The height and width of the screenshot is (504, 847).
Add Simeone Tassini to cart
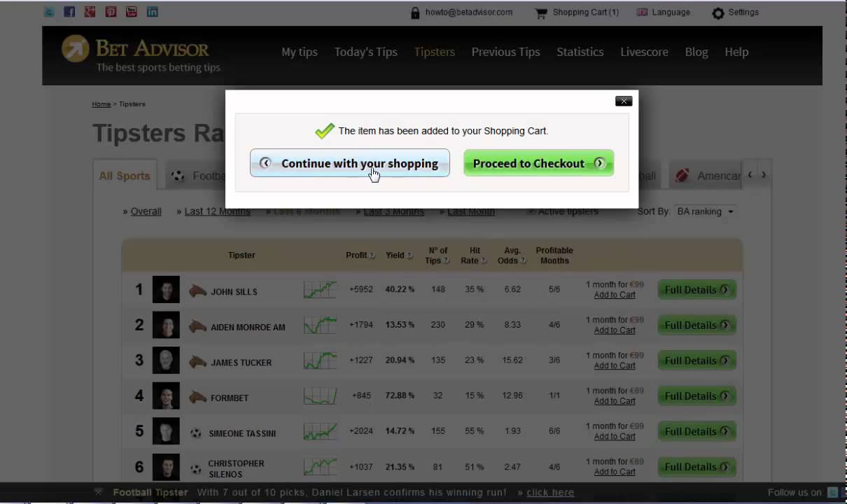coord(615,437)
